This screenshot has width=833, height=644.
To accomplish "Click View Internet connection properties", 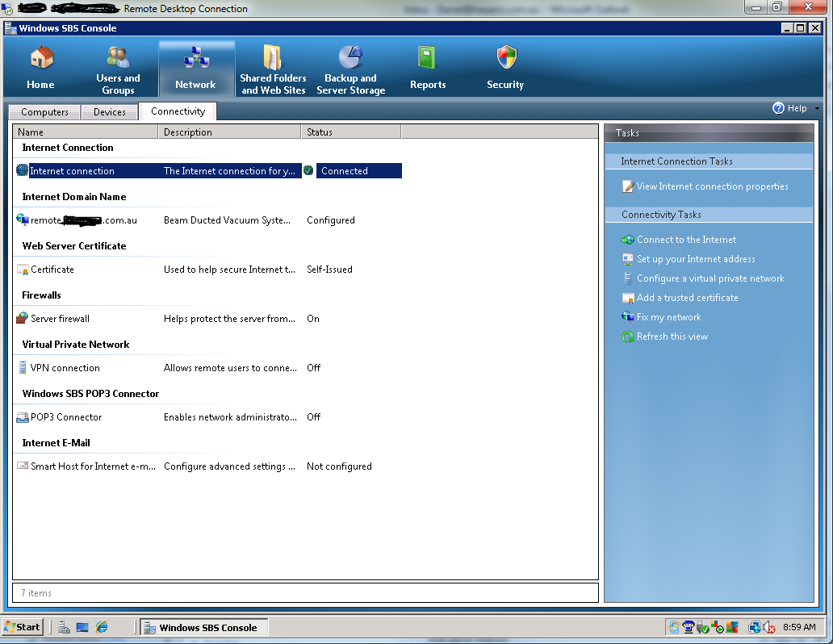I will [x=713, y=186].
